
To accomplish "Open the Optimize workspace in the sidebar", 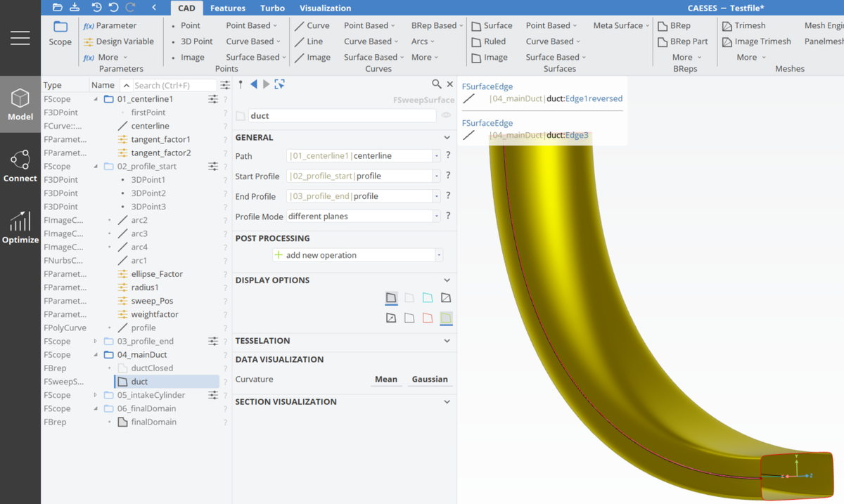I will tap(20, 227).
